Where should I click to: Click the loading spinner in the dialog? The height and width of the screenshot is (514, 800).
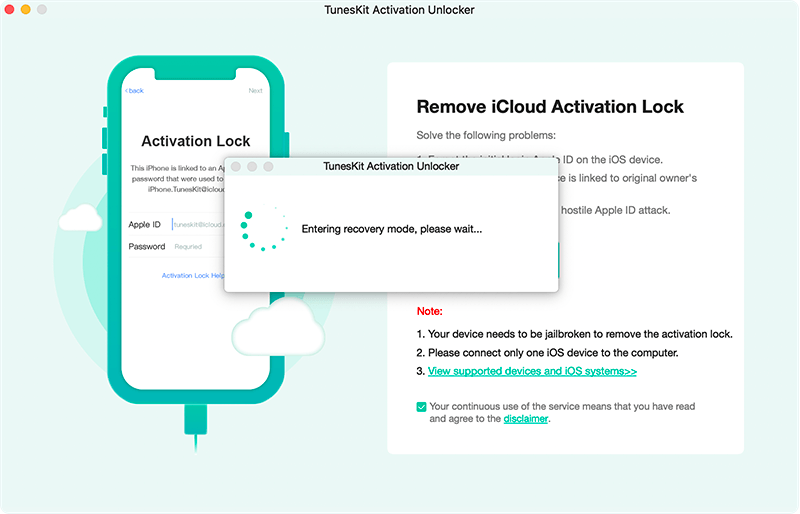click(x=264, y=229)
